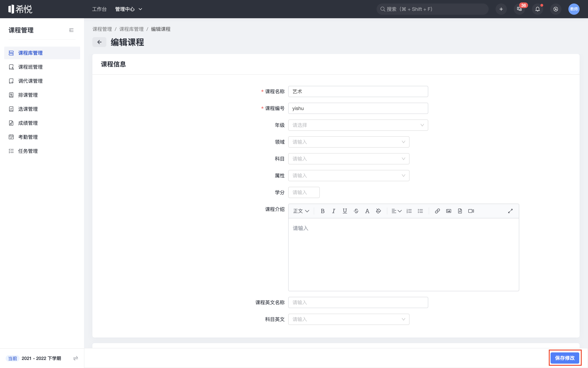
Task: Apply strikethrough formatting
Action: [356, 211]
